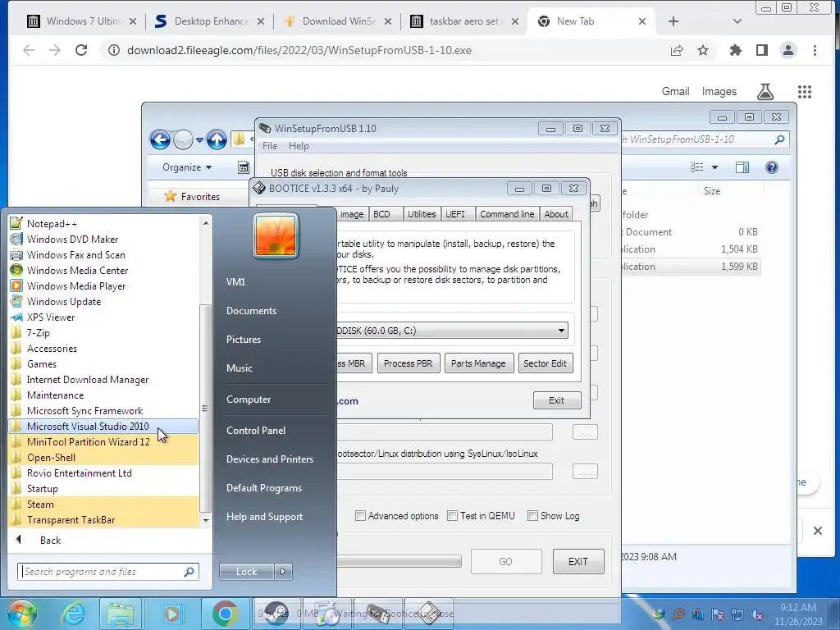
Task: Open the Organize dropdown in Explorer
Action: (187, 167)
